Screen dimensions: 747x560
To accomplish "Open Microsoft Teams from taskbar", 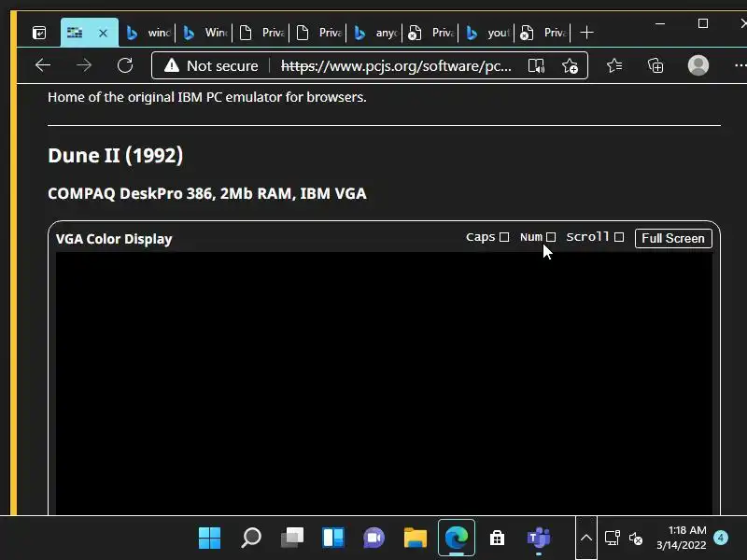I will point(539,539).
